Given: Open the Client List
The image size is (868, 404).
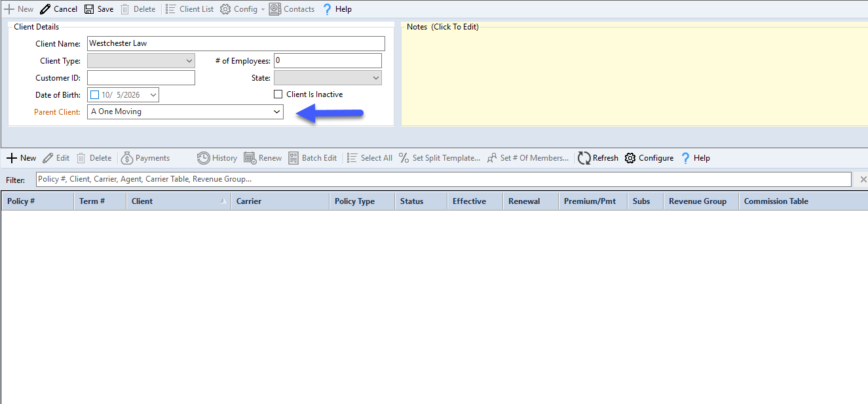Looking at the screenshot, I should (189, 9).
